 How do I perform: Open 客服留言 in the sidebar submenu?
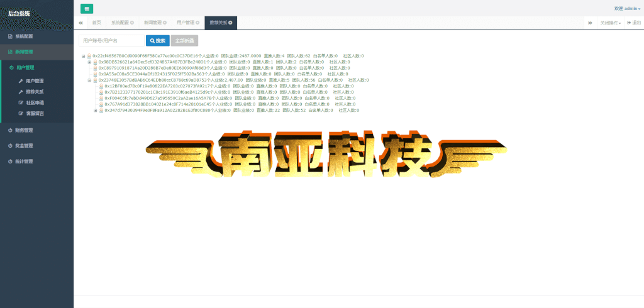tap(37, 114)
